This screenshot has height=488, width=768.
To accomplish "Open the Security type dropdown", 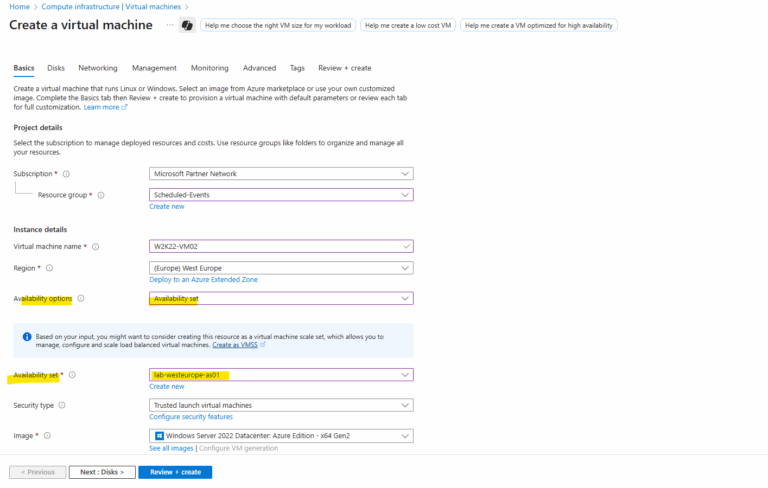I will [x=281, y=405].
